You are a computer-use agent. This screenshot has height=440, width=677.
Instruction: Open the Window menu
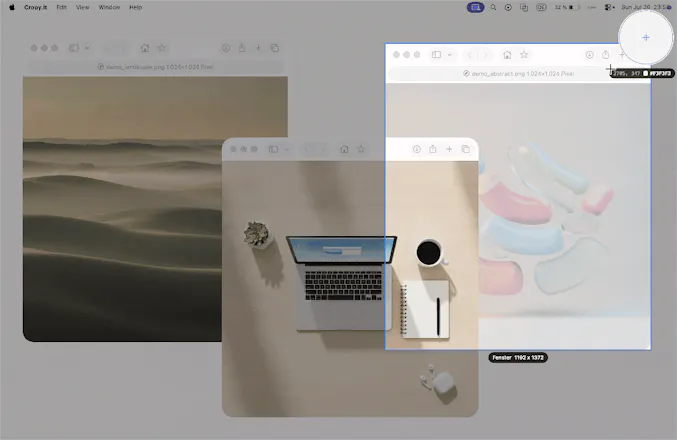click(x=109, y=7)
